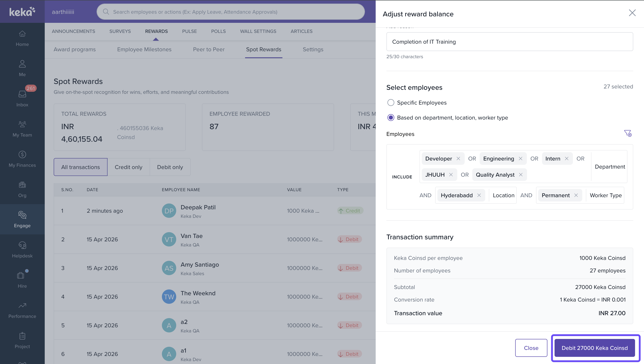Screen dimensions: 644x364
Task: Remove the Hyderabadd location chip
Action: coord(479,195)
